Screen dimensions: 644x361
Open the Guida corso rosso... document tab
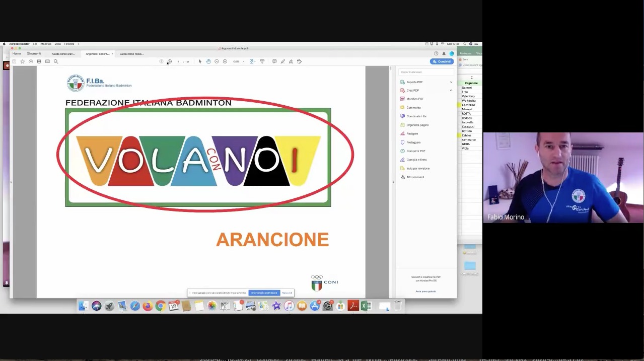[131, 53]
